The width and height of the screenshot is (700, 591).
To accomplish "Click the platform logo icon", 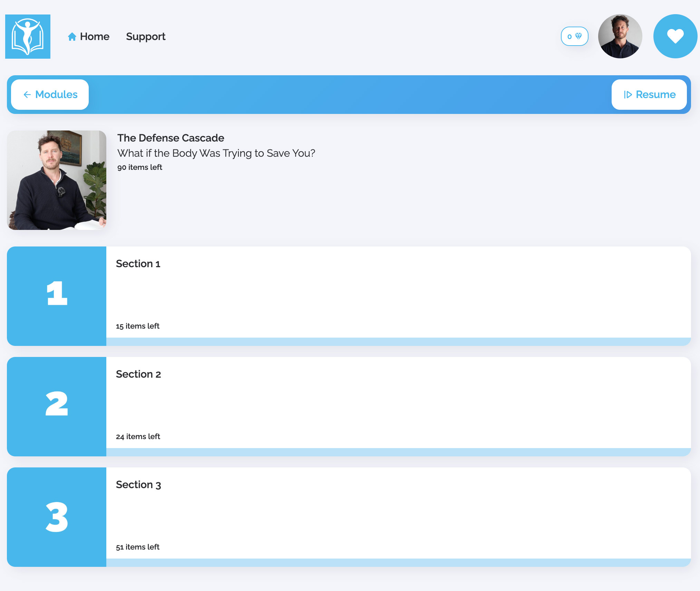I will point(28,37).
